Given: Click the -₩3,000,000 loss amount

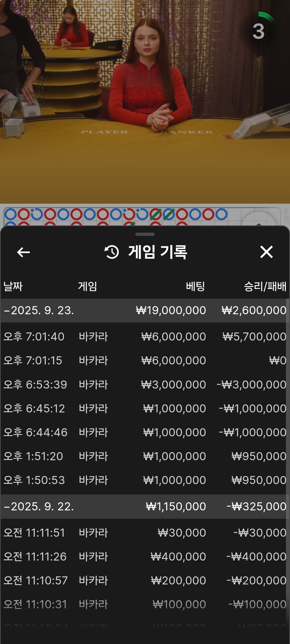Looking at the screenshot, I should [x=252, y=385].
